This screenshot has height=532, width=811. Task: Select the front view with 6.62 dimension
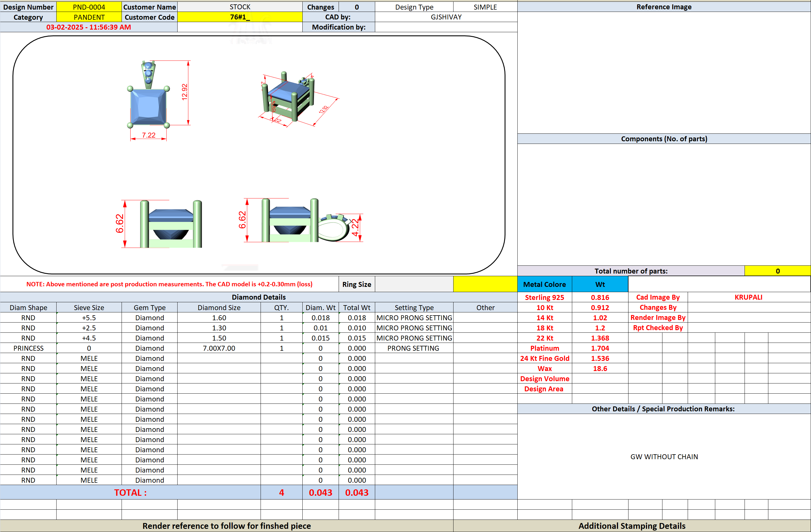click(x=159, y=224)
